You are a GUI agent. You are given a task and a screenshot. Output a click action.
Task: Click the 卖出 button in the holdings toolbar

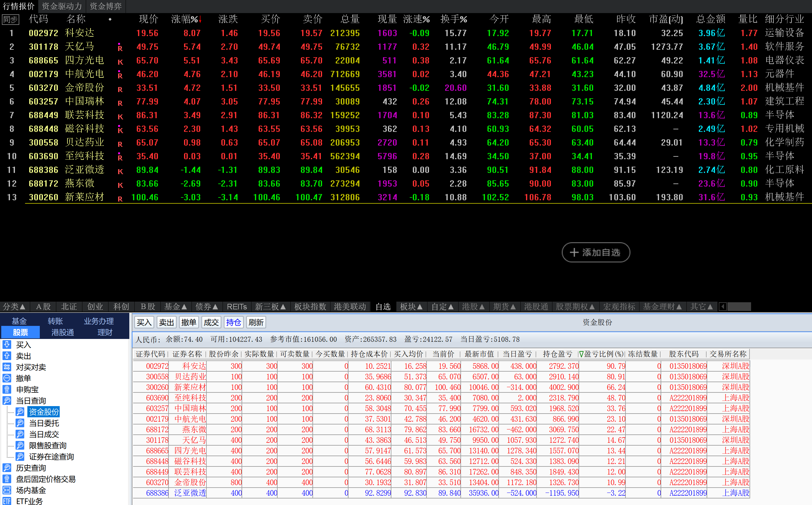tap(167, 322)
